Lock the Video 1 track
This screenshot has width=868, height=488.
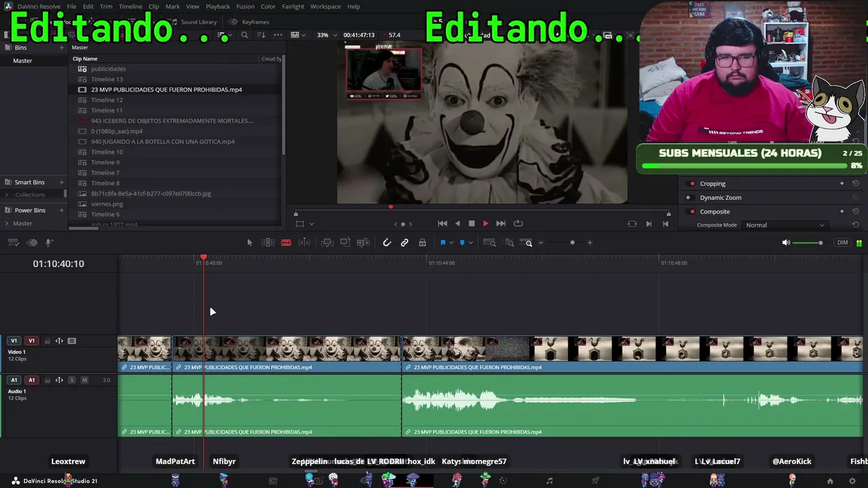pyautogui.click(x=47, y=341)
